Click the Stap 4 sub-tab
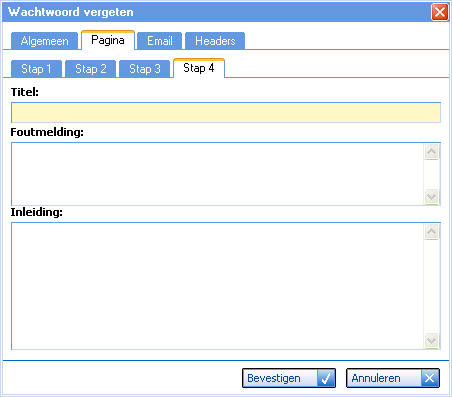Image resolution: width=452 pixels, height=397 pixels. pos(199,68)
